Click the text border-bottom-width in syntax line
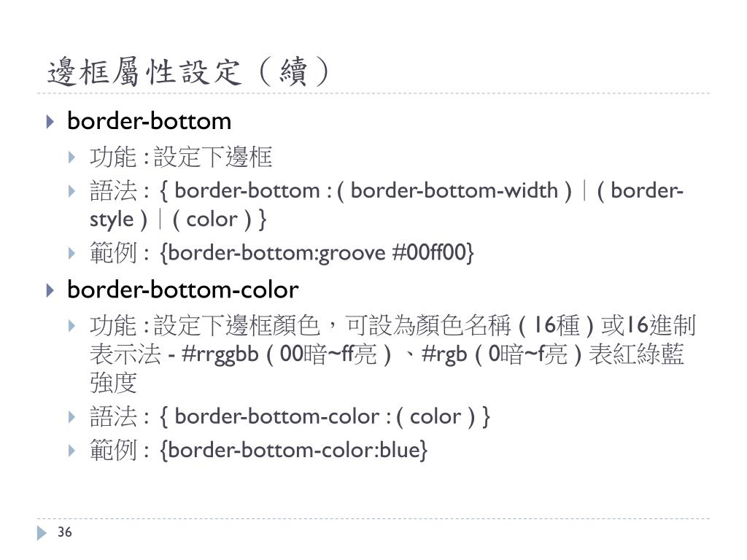 point(454,190)
